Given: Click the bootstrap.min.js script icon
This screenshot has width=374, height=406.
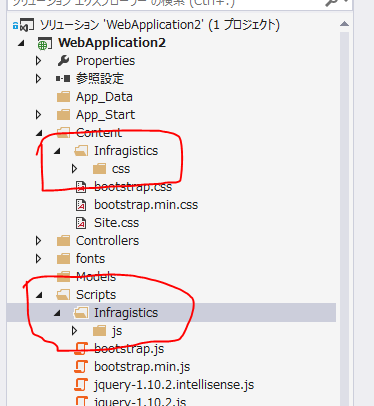Looking at the screenshot, I should click(x=81, y=367).
